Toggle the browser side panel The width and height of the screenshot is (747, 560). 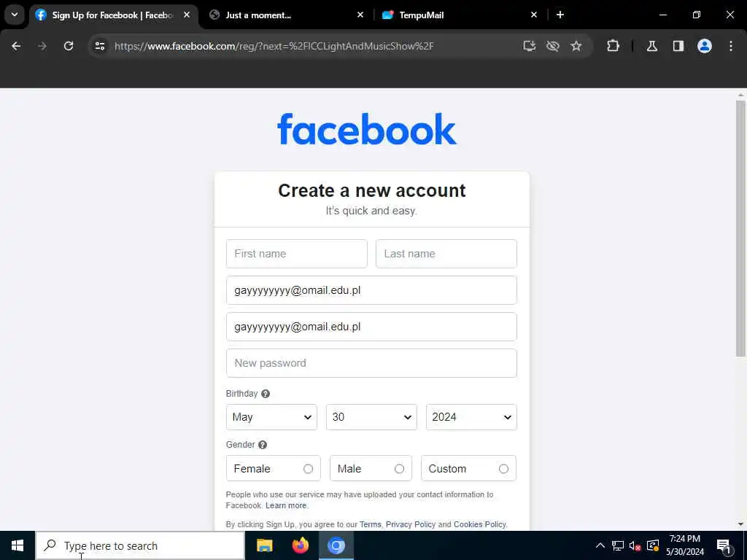tap(678, 46)
